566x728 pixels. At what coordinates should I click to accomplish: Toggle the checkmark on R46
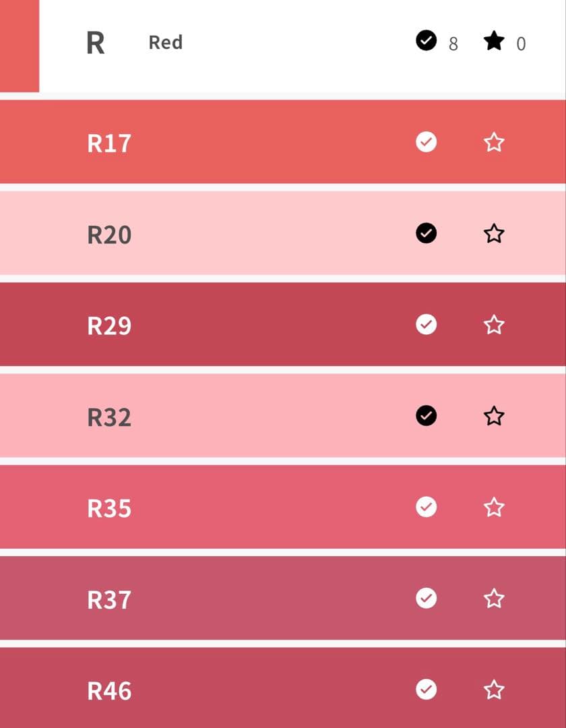click(x=426, y=689)
